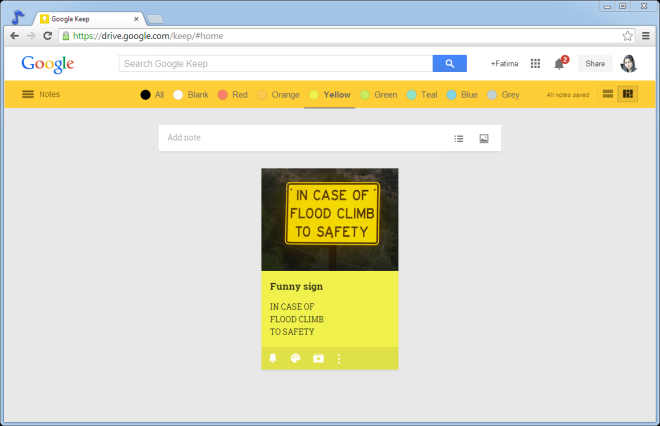Click the browser forward arrow
Viewport: 660px width, 426px height.
tap(31, 36)
